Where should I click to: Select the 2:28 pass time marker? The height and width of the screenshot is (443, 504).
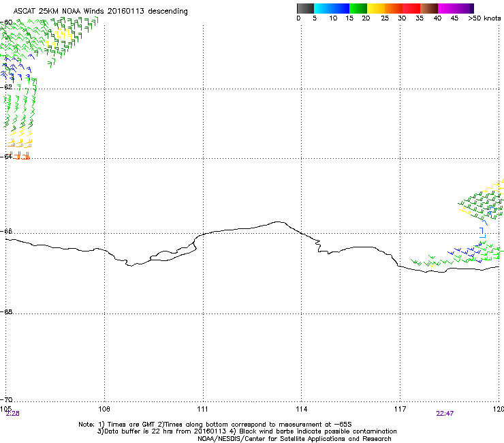[12, 413]
